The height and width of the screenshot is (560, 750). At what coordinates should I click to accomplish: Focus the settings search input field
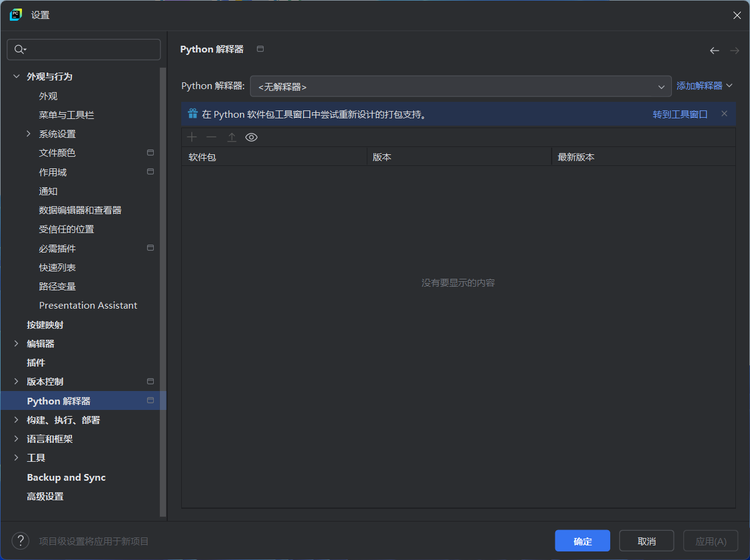point(84,50)
